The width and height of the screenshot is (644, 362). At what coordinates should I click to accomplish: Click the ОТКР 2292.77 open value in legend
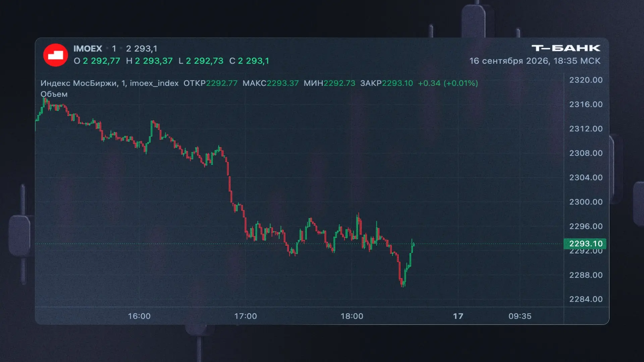[x=210, y=83]
